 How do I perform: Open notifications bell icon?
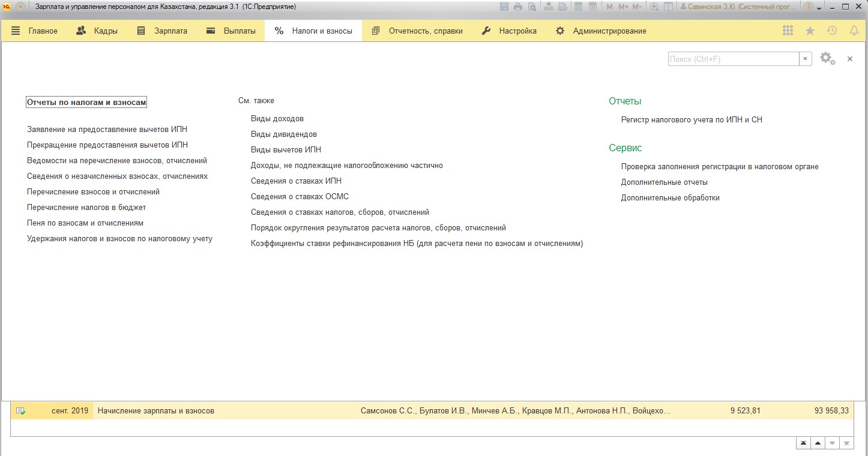click(854, 31)
